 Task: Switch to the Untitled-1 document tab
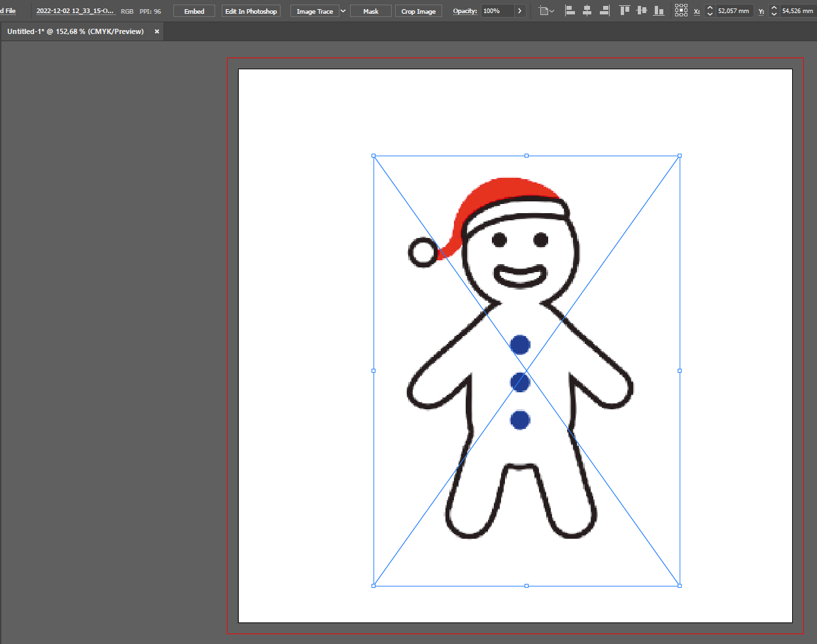(x=75, y=31)
